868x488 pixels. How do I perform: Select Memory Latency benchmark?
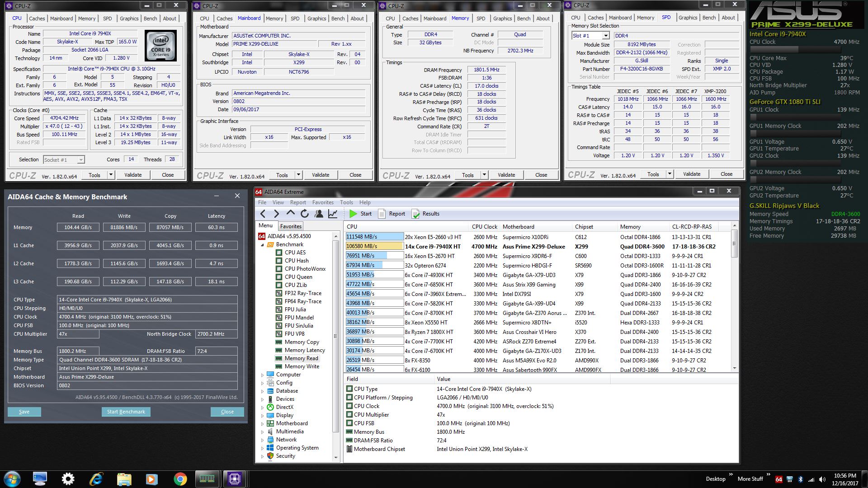305,350
